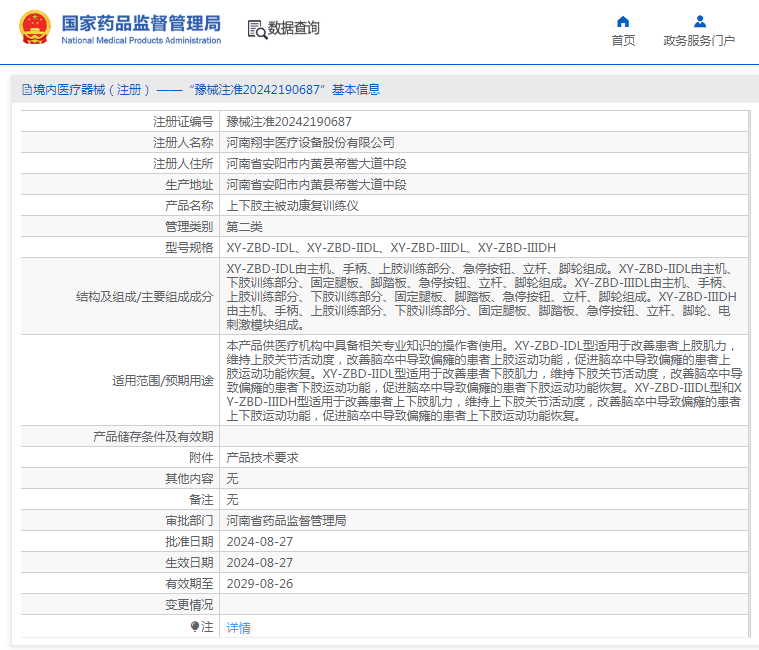Open 政务服务门户 portal link
Viewport: 759px width, 650px height.
[699, 41]
